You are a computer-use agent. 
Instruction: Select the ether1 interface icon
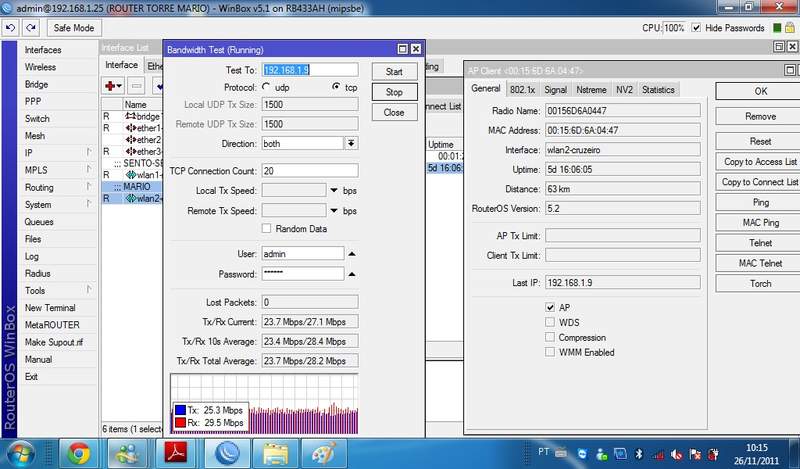(x=131, y=128)
